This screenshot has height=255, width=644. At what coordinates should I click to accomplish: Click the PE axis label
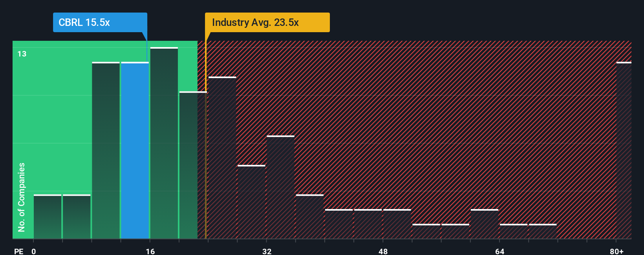tap(19, 251)
